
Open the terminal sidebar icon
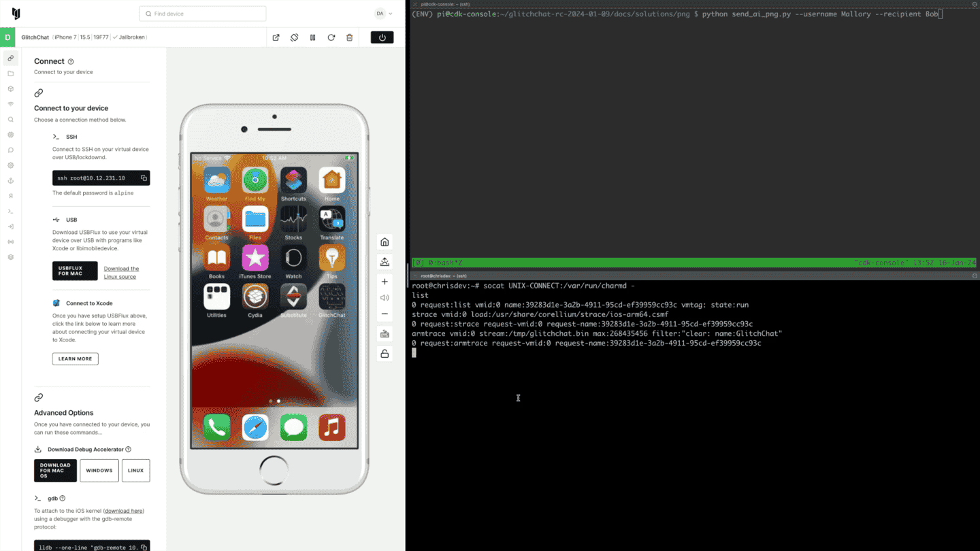pos(10,212)
